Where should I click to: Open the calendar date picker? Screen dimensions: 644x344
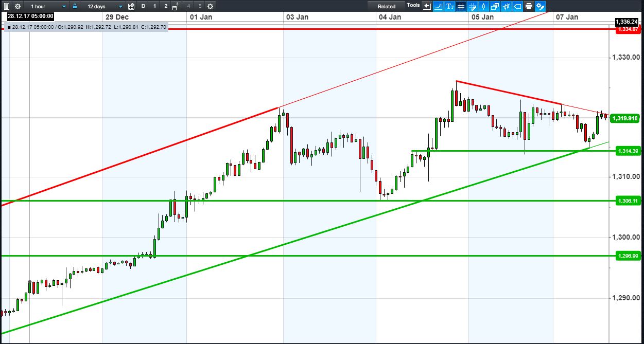tap(131, 6)
